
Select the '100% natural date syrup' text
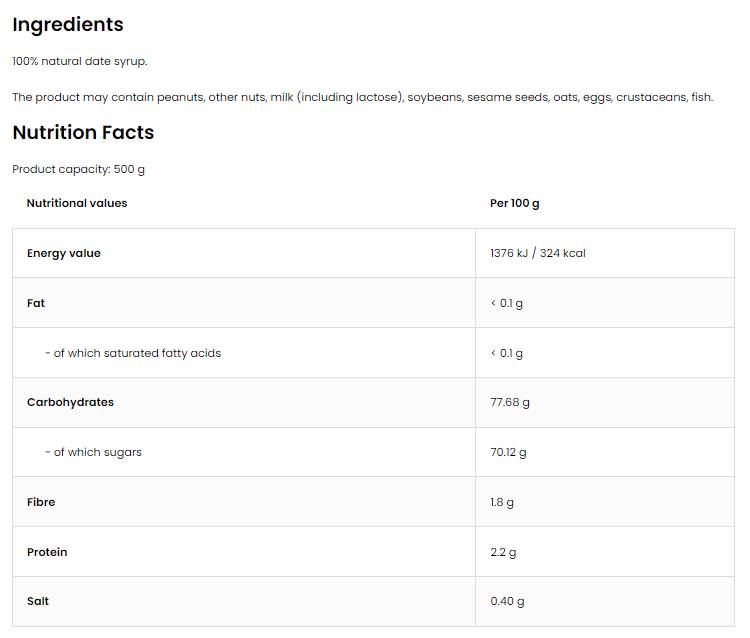(x=80, y=61)
